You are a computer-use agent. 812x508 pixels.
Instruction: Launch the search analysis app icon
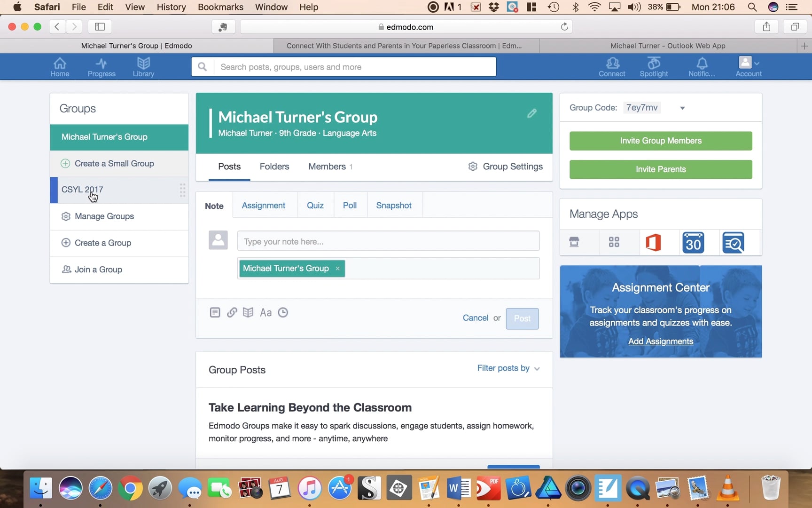tap(733, 243)
